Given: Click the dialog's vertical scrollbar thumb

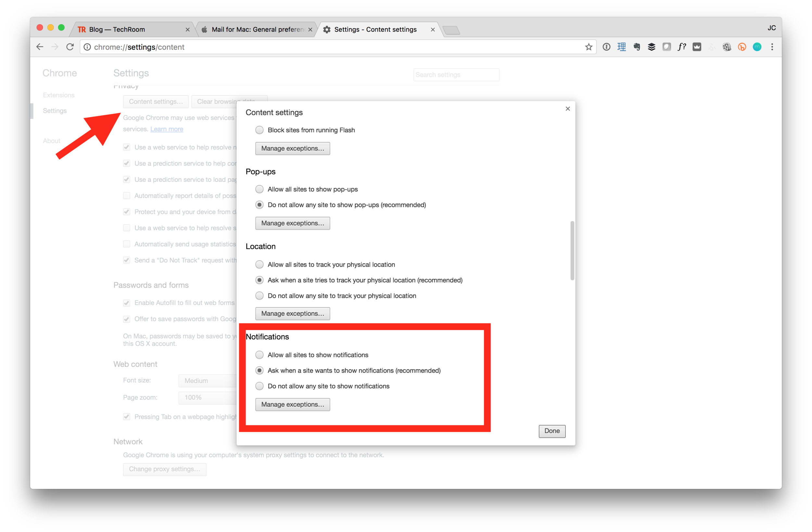Looking at the screenshot, I should (572, 251).
